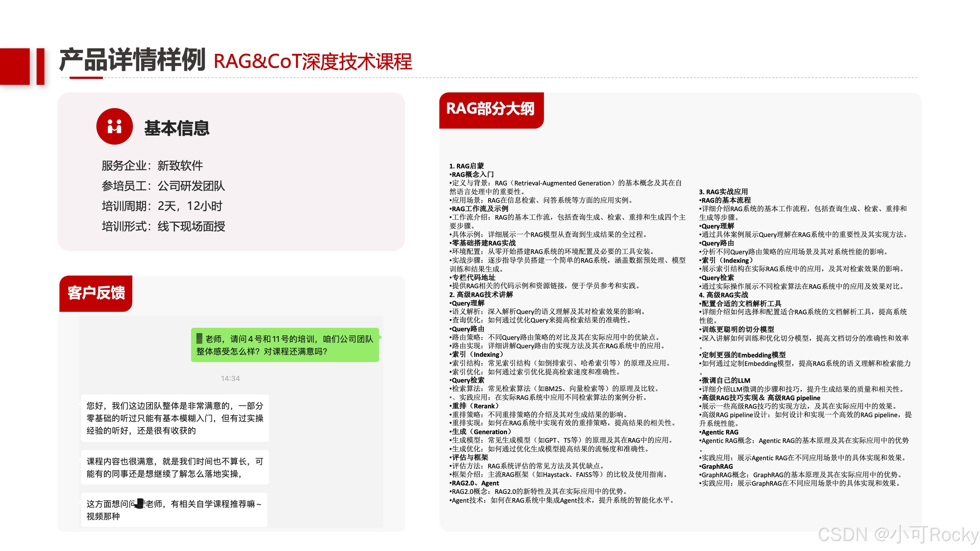Click the 3. RAG实战应用 outline heading

pyautogui.click(x=723, y=192)
